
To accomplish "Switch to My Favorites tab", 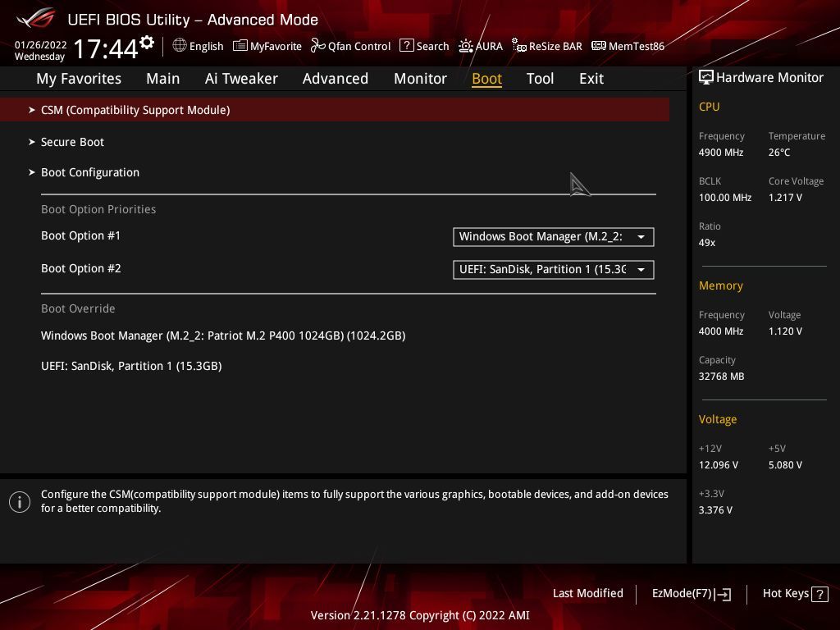I will point(79,79).
